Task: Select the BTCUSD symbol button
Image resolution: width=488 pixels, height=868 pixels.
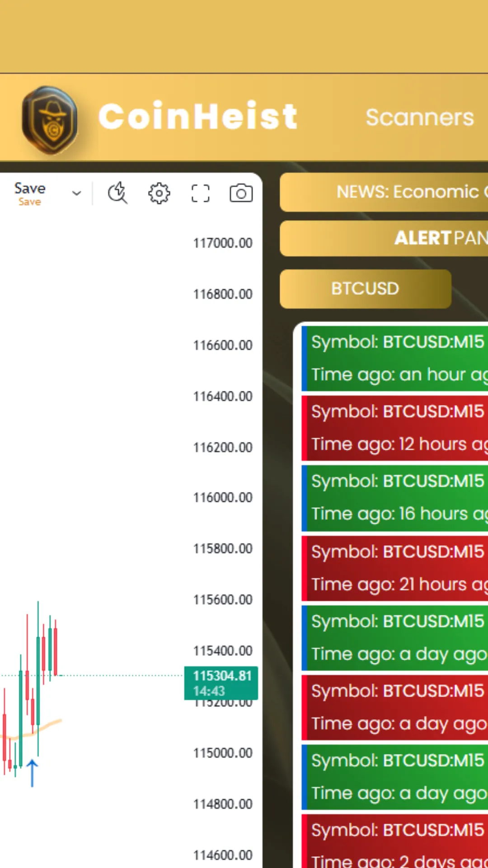Action: tap(366, 289)
